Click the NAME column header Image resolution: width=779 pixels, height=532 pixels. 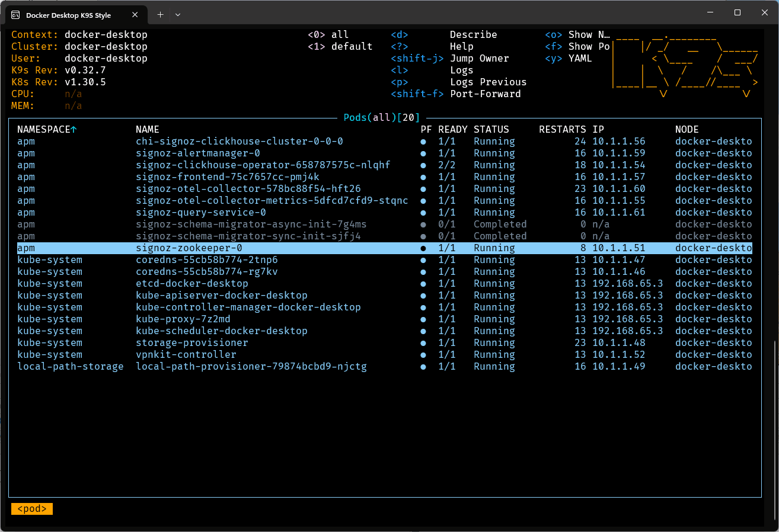(148, 129)
